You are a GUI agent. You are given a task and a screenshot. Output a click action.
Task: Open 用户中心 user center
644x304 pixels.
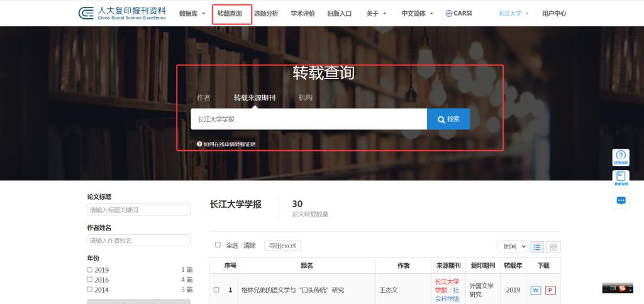coord(554,14)
